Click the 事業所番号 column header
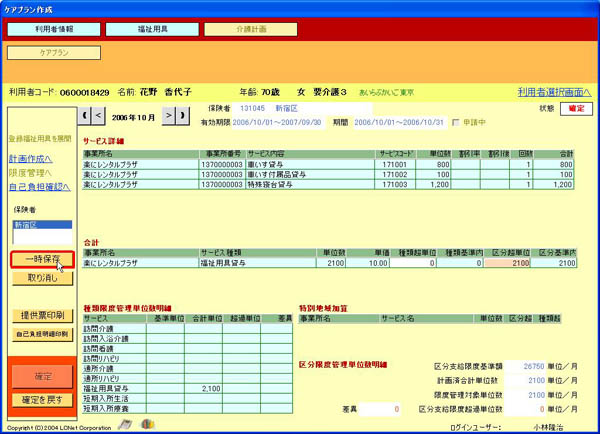Viewport: 600px width, 434px height. point(223,154)
